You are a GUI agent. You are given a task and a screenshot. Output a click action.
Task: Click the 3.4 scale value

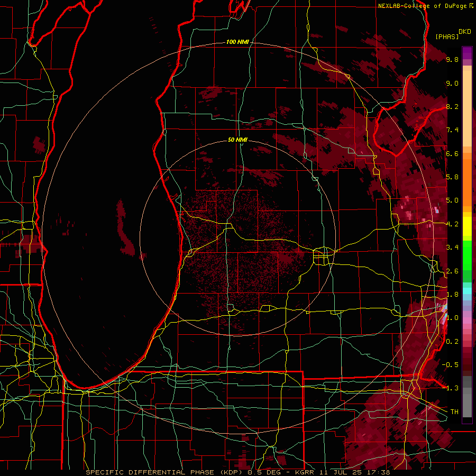(x=452, y=248)
